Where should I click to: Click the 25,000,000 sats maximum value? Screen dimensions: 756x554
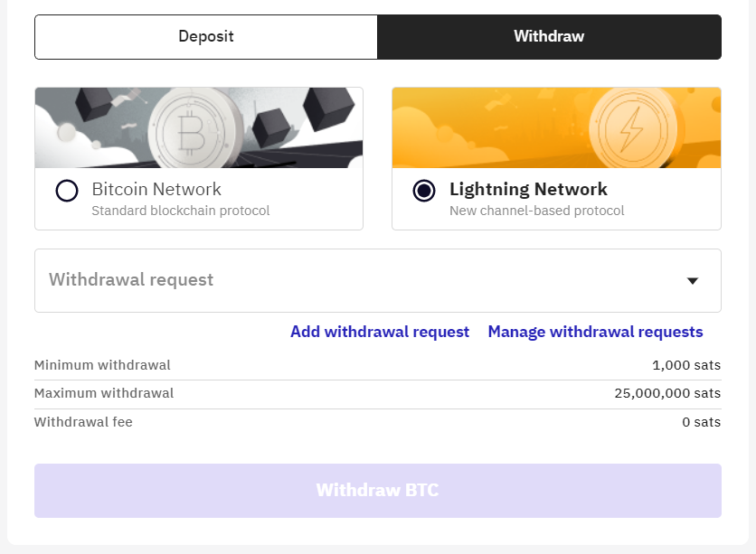667,393
